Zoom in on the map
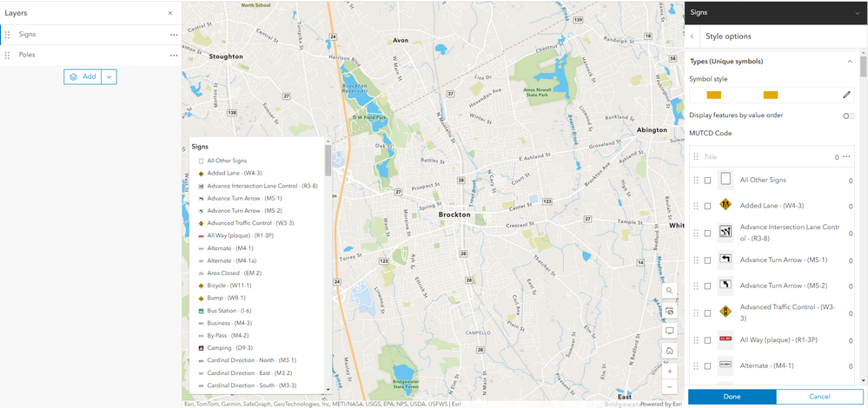868x408 pixels. [669, 371]
